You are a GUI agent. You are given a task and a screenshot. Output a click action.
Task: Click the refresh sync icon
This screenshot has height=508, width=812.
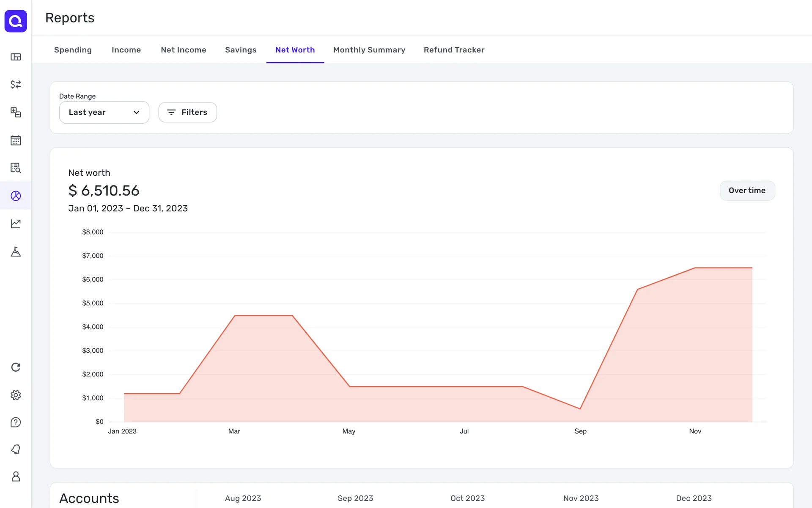(x=16, y=367)
